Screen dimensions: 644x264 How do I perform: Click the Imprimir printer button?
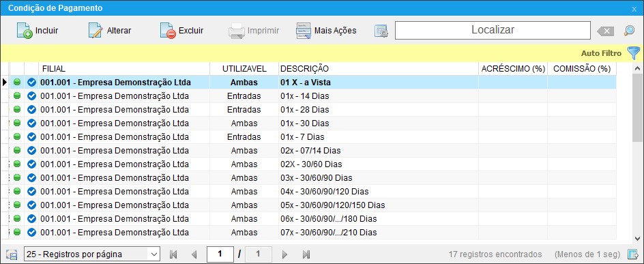[x=253, y=31]
